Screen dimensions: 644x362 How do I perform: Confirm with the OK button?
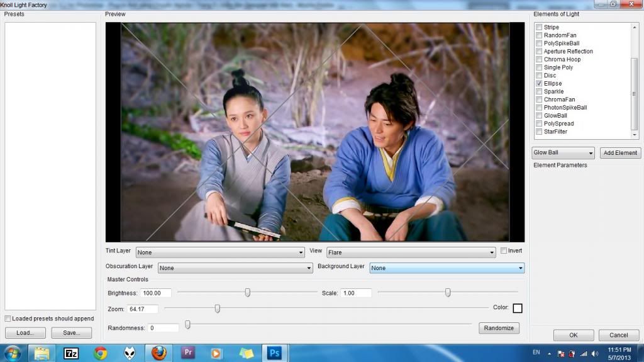(574, 336)
